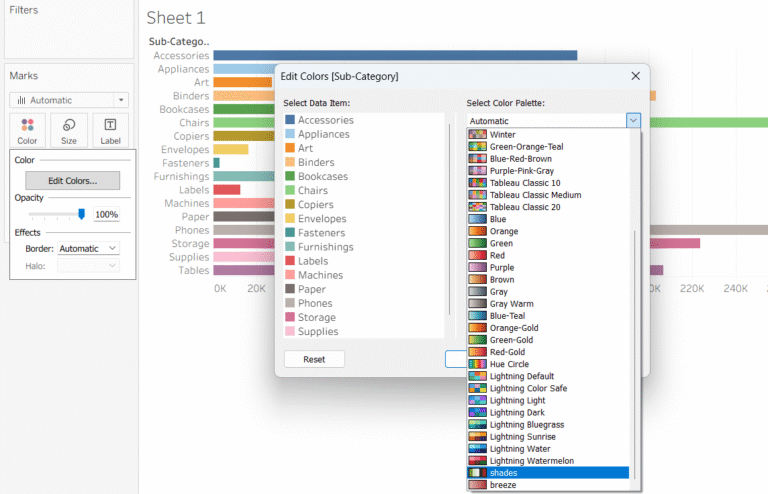Close the Edit Colors dialog
This screenshot has height=494, width=768.
635,76
